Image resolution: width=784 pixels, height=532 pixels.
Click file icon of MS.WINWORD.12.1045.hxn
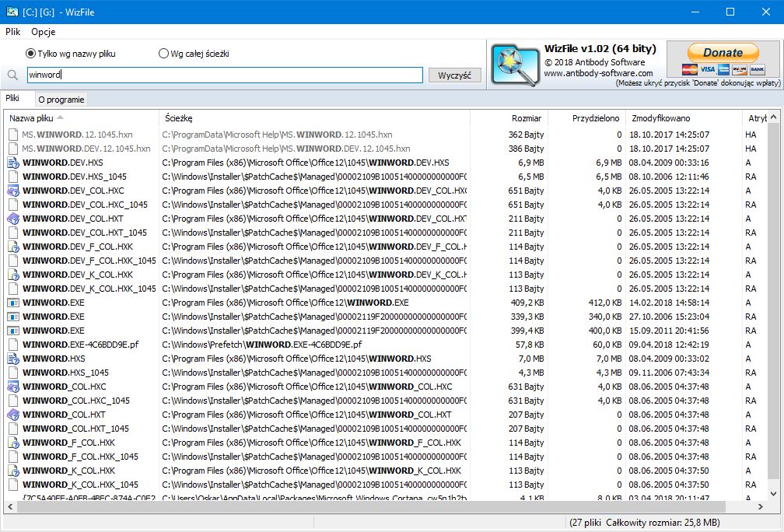(13, 135)
